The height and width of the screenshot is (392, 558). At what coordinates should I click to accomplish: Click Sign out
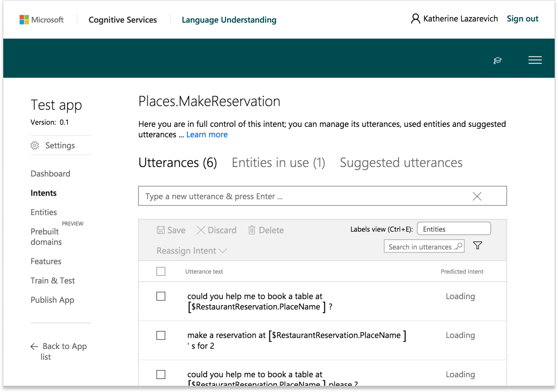[x=522, y=19]
